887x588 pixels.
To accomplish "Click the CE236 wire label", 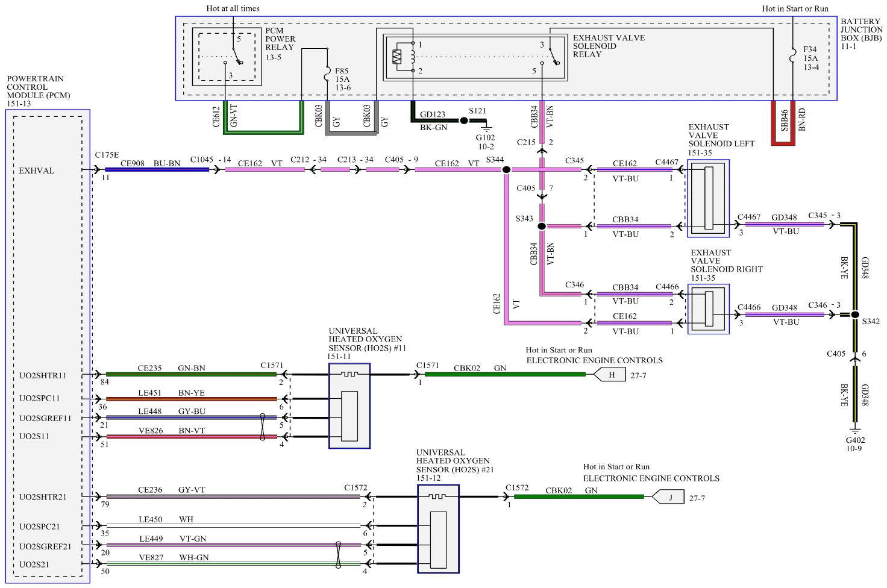I will 150,490.
